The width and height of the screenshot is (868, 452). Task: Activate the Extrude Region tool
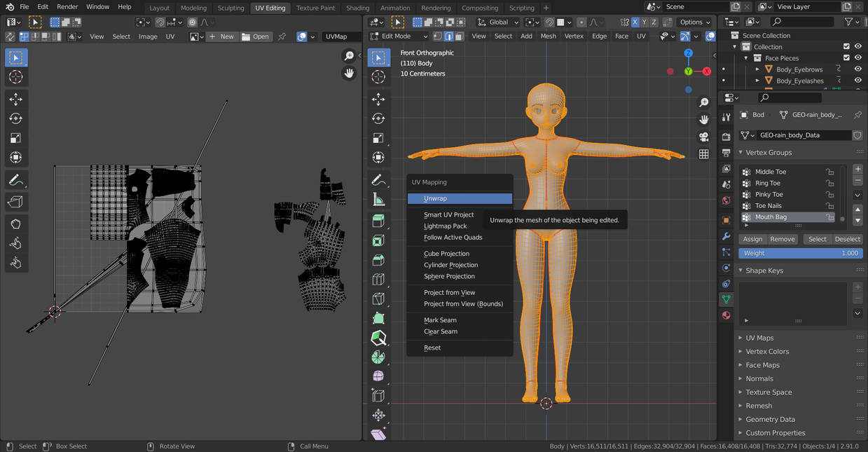(x=379, y=221)
